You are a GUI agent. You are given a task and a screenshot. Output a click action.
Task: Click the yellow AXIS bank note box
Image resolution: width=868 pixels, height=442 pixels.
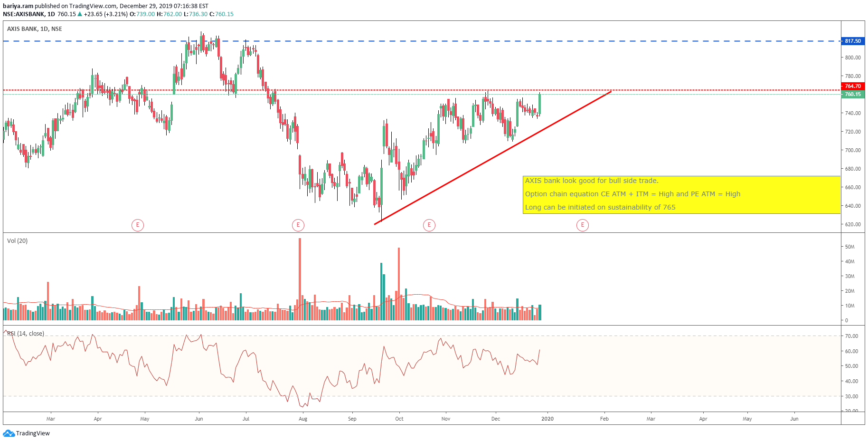[681, 195]
